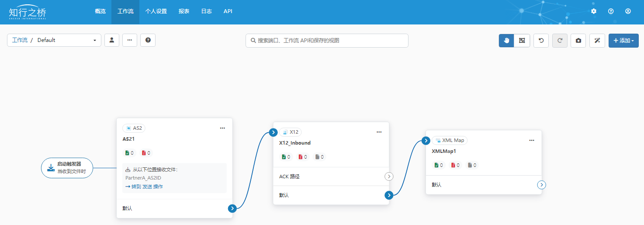Click X12_Inbound green success count icon
This screenshot has height=225, width=644.
(x=284, y=157)
